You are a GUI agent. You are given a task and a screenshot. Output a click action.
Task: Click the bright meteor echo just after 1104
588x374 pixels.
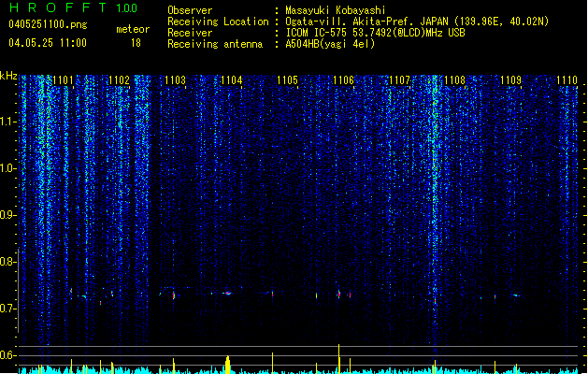227,293
